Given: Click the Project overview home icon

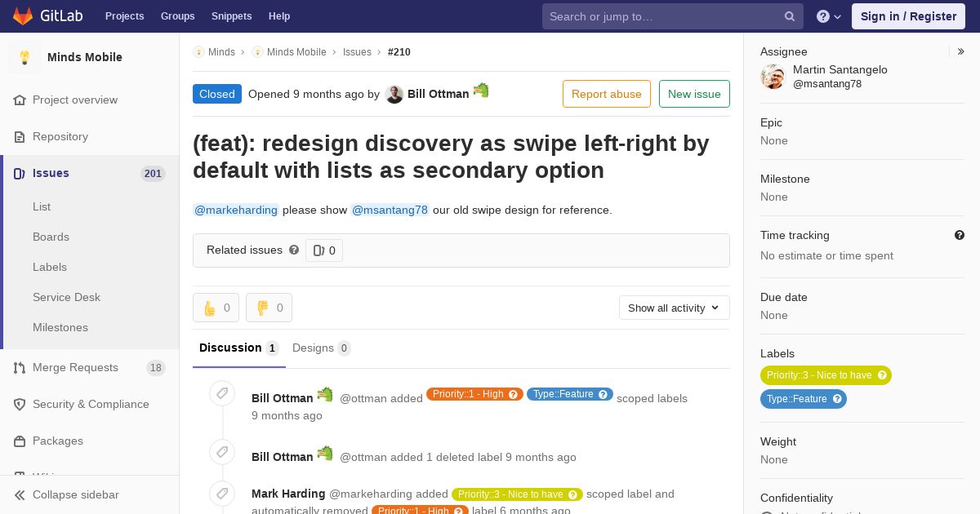Looking at the screenshot, I should (20, 100).
